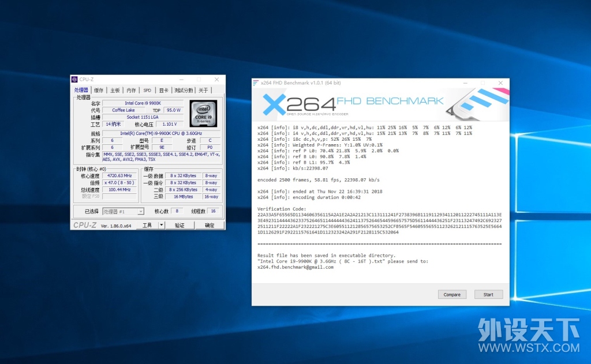The height and width of the screenshot is (364, 591).
Task: Click the thread count value '16'
Action: pos(214,211)
